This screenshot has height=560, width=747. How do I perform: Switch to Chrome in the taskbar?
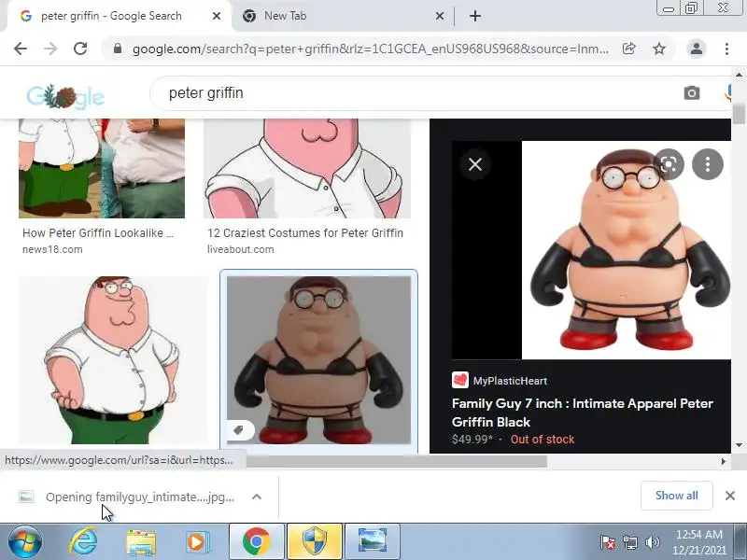tap(256, 542)
